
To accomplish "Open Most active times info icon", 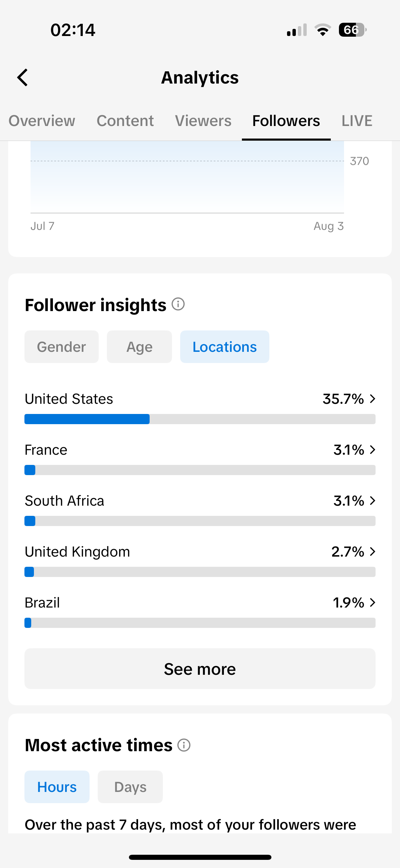I will [x=184, y=745].
